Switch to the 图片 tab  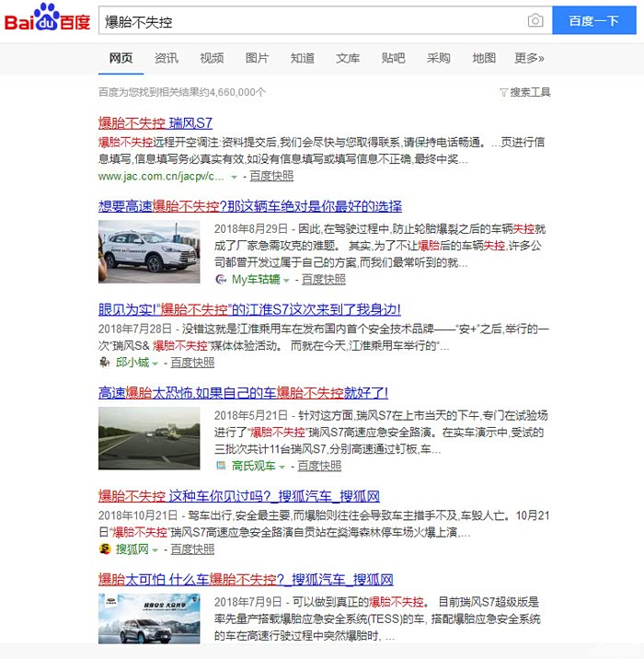257,58
